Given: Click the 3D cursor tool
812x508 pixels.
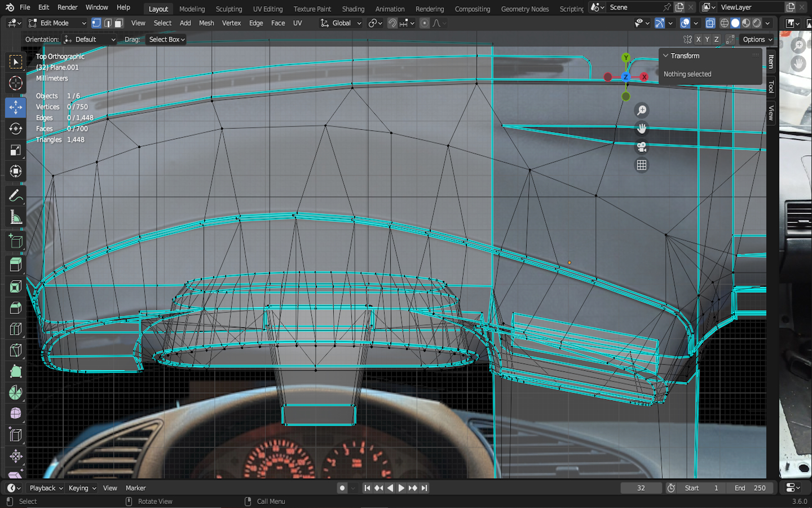Looking at the screenshot, I should coord(16,84).
